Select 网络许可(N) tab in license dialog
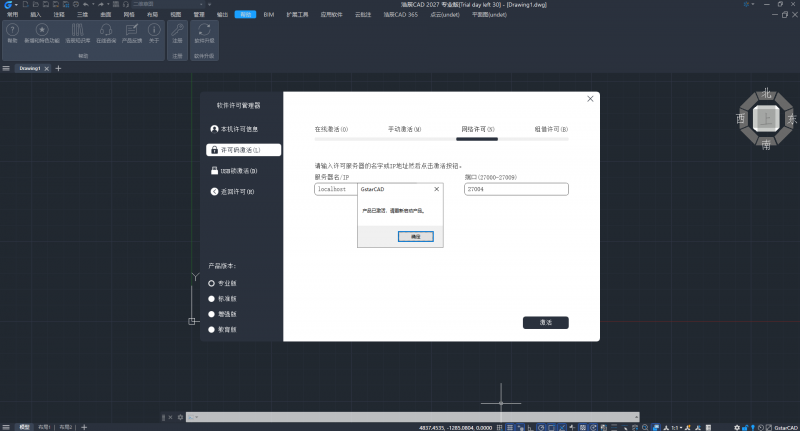800x431 pixels. click(478, 130)
